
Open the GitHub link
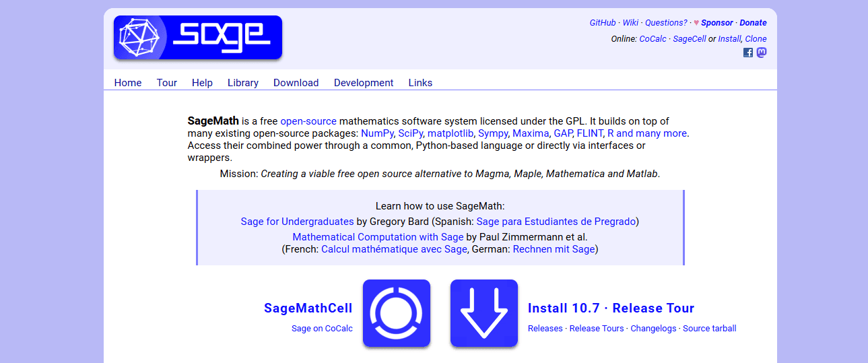(603, 23)
